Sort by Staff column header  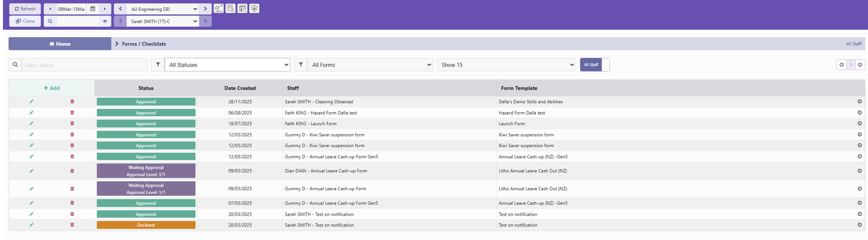390,88
